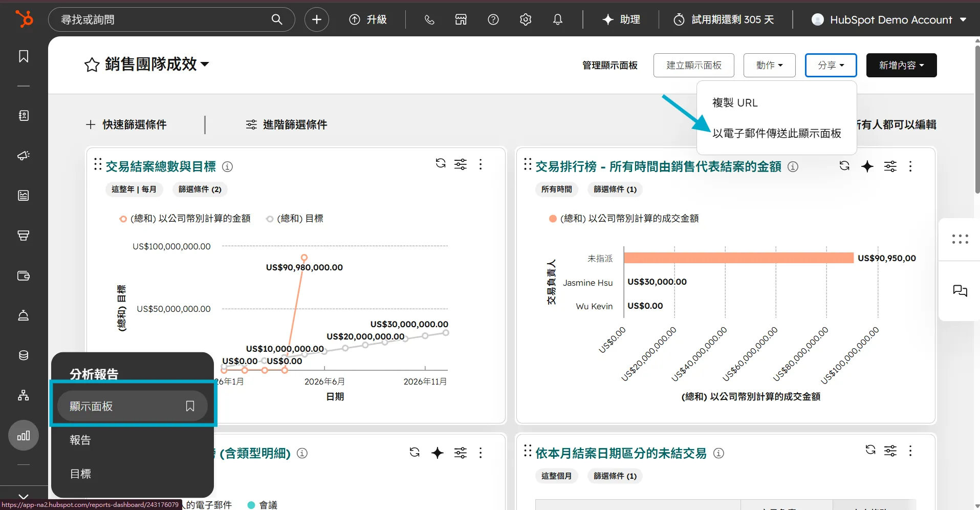Open the org-chart automation icon in sidebar
980x510 pixels.
(x=24, y=395)
